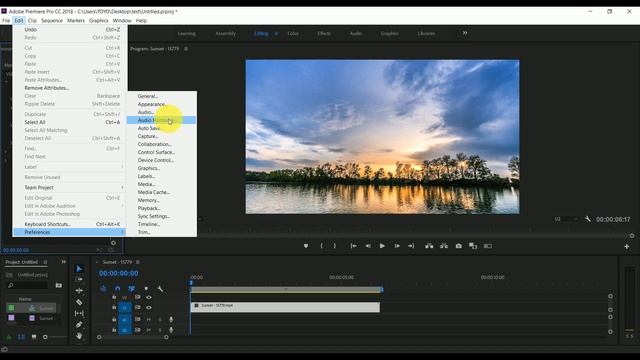Click the Extract button
Viewport: 640px width, 360px height.
tap(444, 246)
